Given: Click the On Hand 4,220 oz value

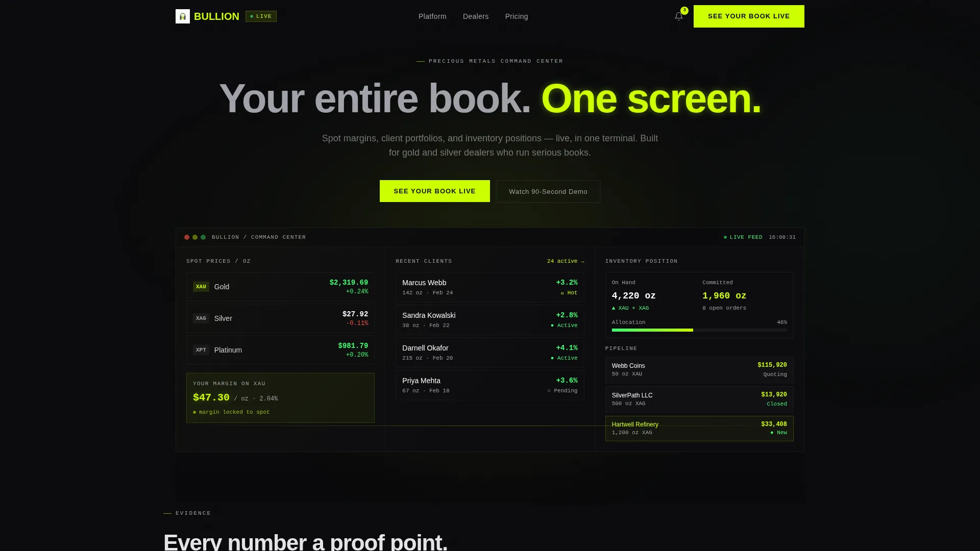Looking at the screenshot, I should coord(633,296).
